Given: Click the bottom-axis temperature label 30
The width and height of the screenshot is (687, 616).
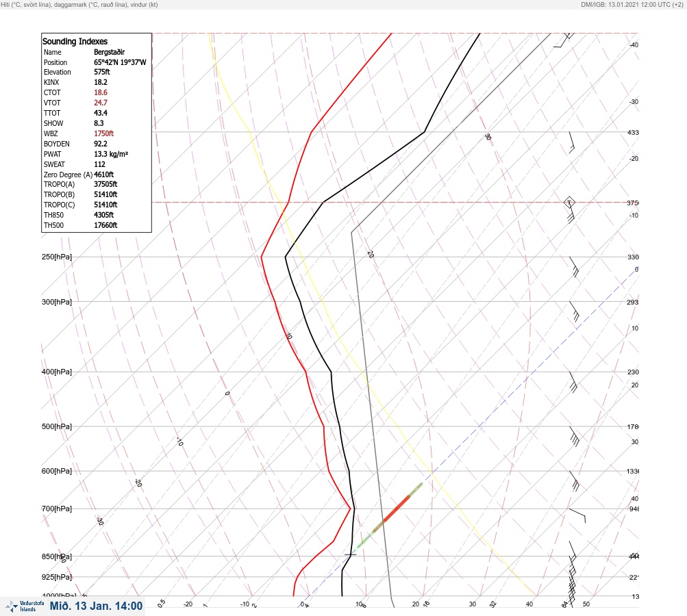Looking at the screenshot, I should tap(473, 604).
